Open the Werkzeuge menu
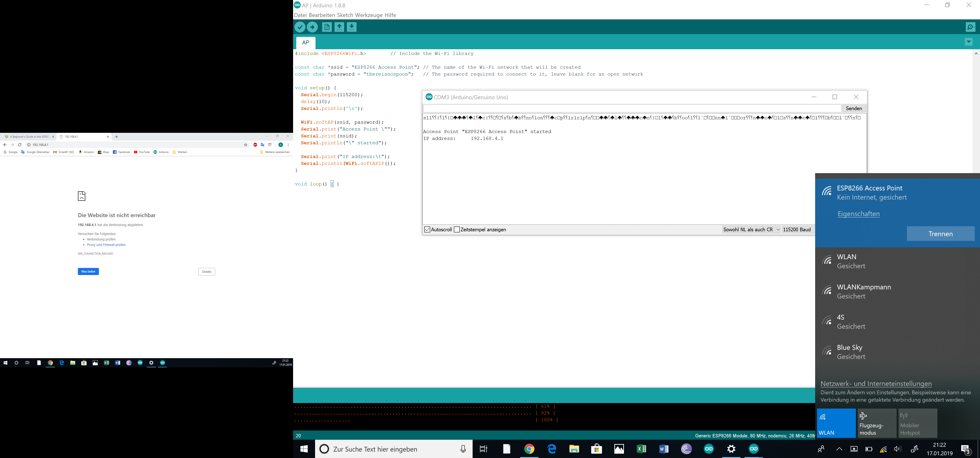Viewport: 980px width, 458px height. (369, 15)
